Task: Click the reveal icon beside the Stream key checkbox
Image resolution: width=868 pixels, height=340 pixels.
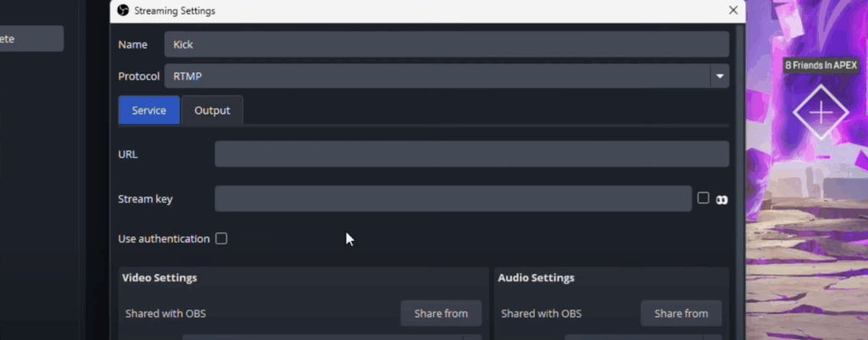Action: [722, 199]
